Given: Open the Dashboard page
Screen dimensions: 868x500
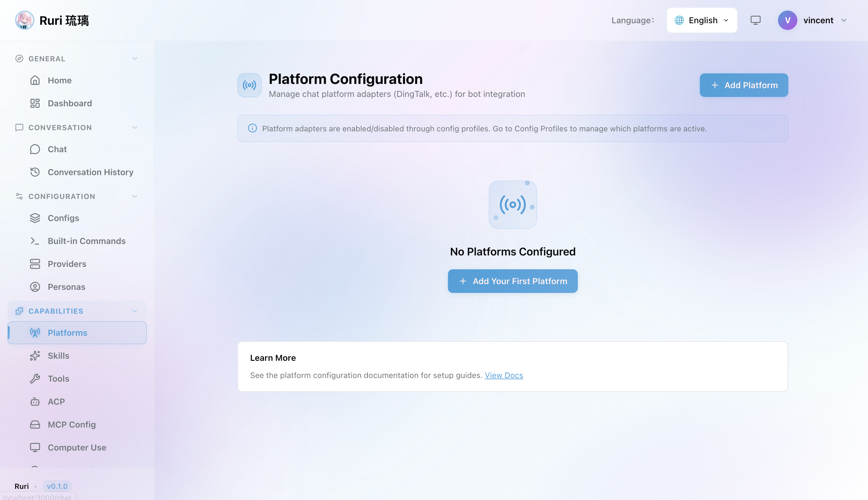Looking at the screenshot, I should coord(77,103).
